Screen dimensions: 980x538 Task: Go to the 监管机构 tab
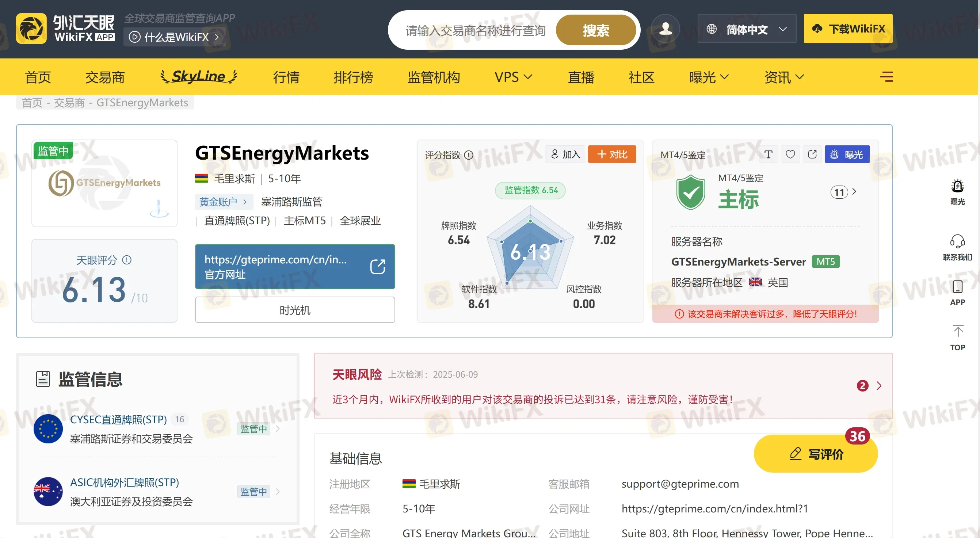tap(434, 77)
